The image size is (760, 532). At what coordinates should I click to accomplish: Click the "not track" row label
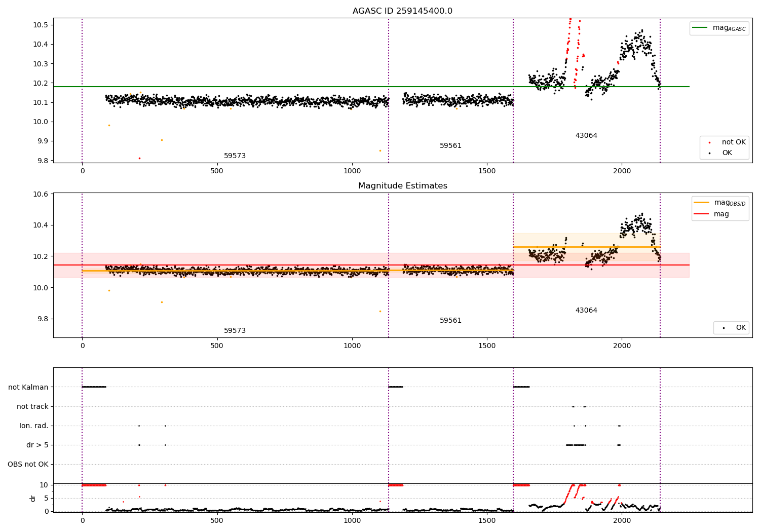(32, 407)
